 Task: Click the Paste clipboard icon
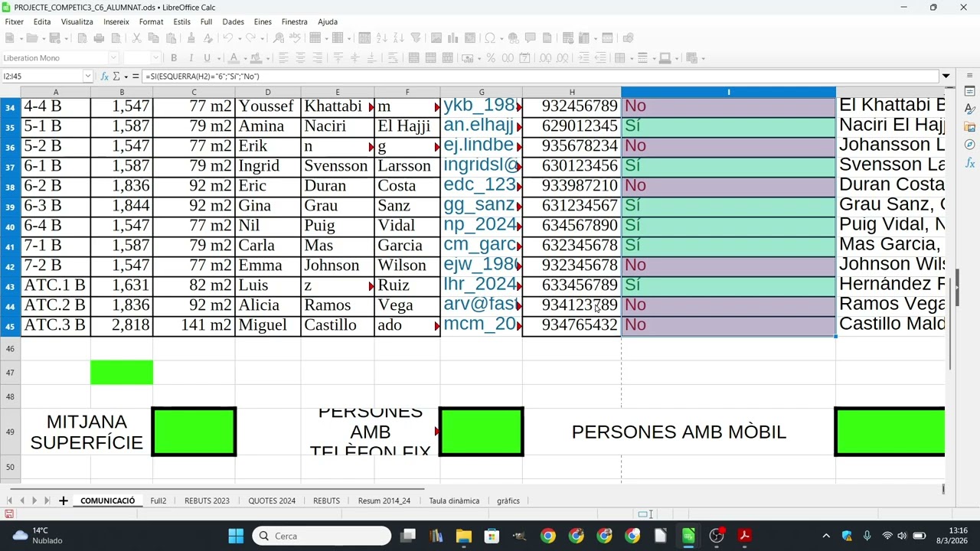pyautogui.click(x=171, y=37)
